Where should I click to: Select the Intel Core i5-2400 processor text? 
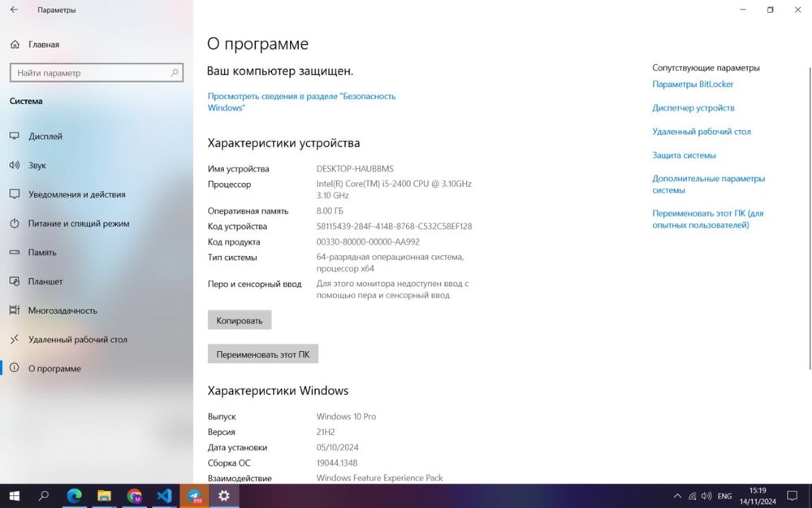coord(394,189)
